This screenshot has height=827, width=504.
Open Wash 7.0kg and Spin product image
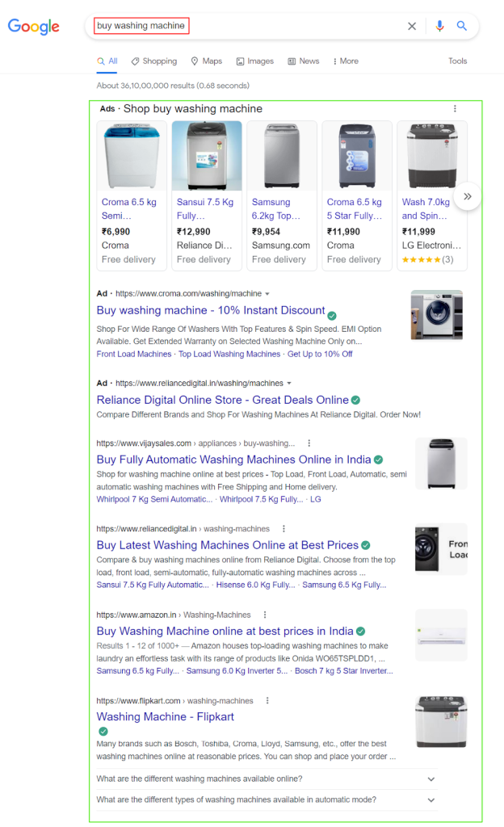[x=432, y=156]
